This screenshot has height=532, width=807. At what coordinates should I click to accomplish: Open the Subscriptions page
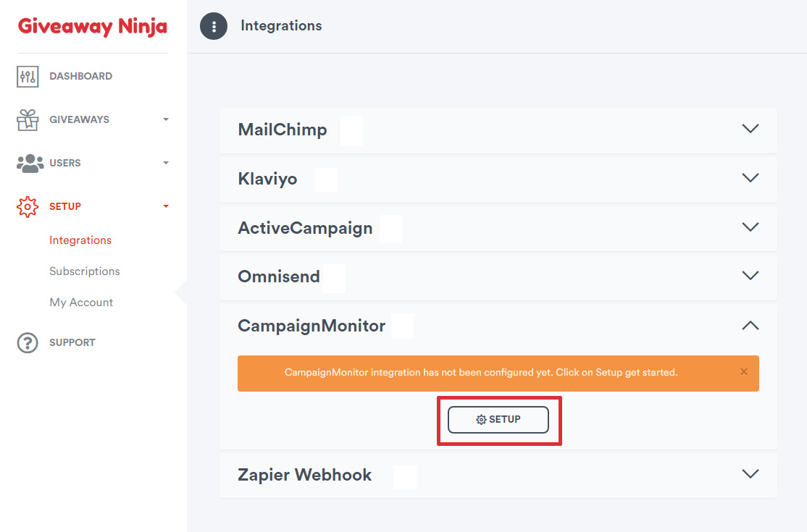[85, 271]
